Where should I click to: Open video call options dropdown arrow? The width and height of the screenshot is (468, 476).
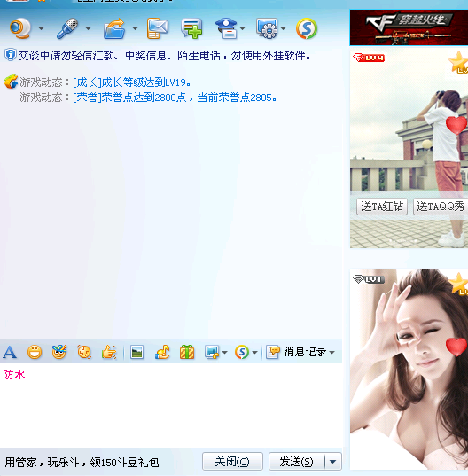(x=42, y=28)
